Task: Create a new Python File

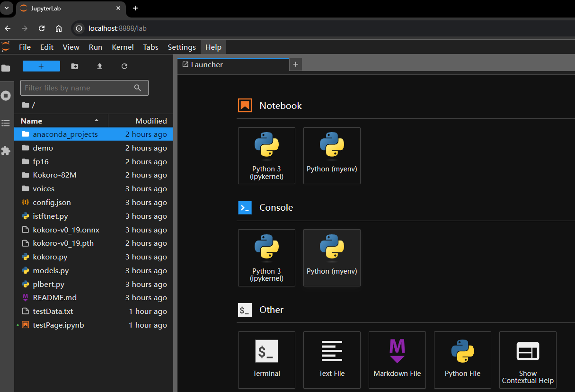Action: (x=462, y=359)
